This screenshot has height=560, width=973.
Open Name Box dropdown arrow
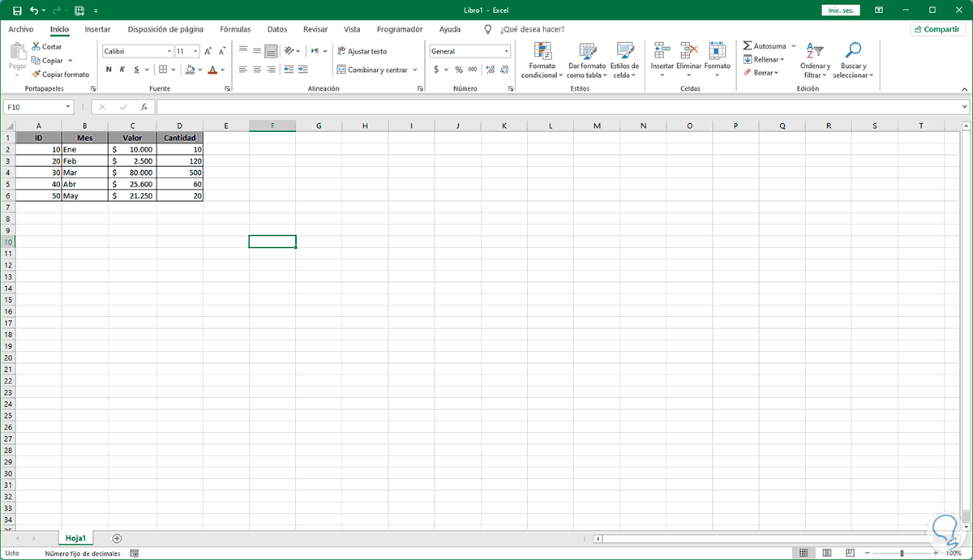click(69, 107)
